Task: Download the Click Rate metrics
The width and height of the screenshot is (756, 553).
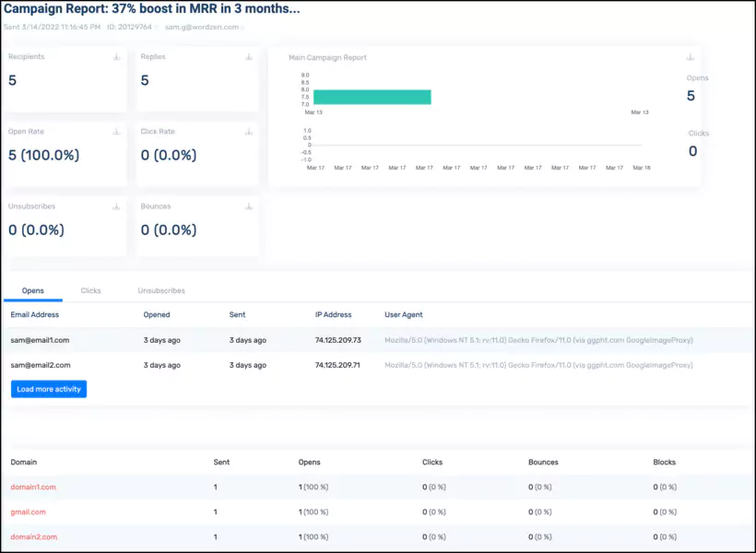Action: point(247,131)
